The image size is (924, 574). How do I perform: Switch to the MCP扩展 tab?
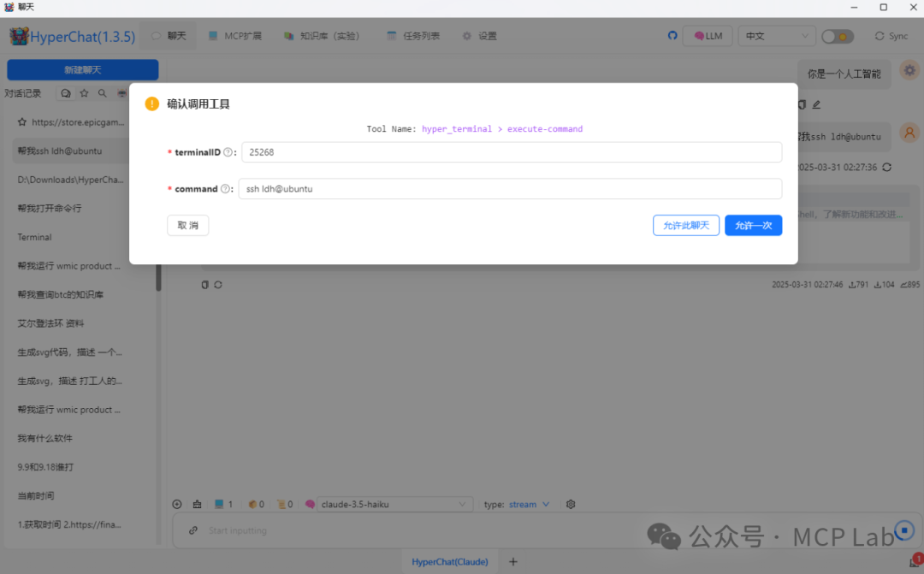(234, 35)
